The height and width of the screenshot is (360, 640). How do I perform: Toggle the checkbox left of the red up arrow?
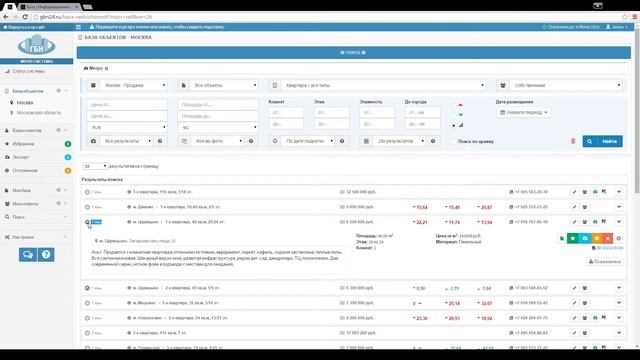454,105
